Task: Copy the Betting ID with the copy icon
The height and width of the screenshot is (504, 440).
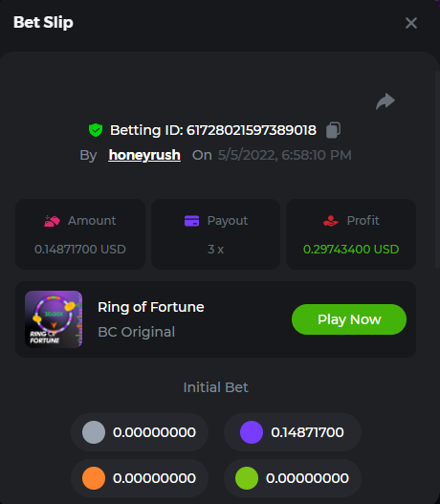Action: 333,130
